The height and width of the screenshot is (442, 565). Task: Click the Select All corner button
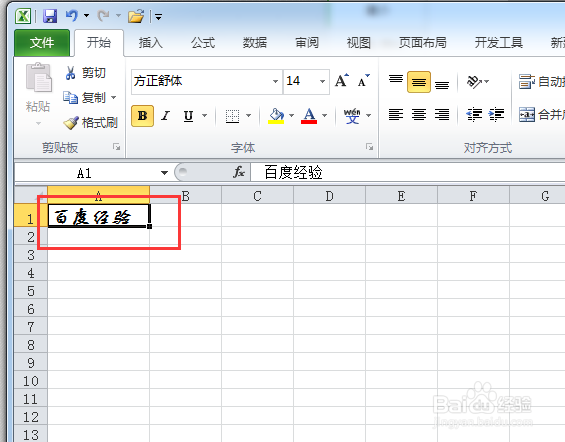[31, 195]
